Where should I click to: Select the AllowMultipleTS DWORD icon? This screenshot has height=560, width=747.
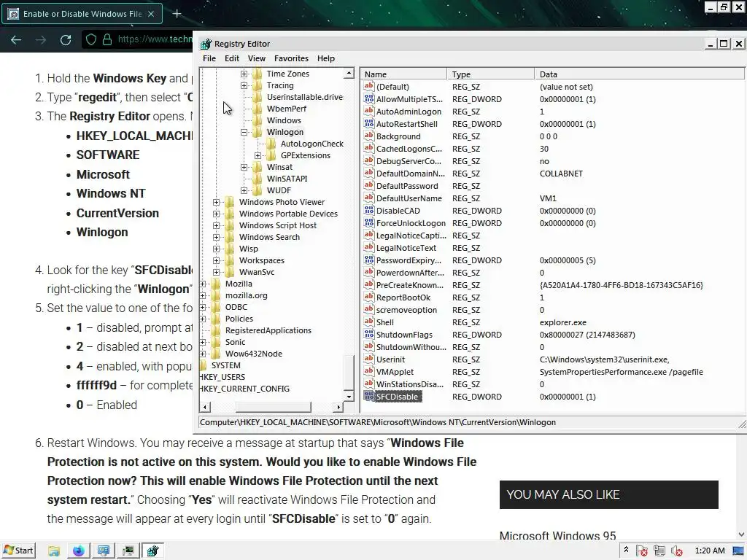click(x=368, y=98)
